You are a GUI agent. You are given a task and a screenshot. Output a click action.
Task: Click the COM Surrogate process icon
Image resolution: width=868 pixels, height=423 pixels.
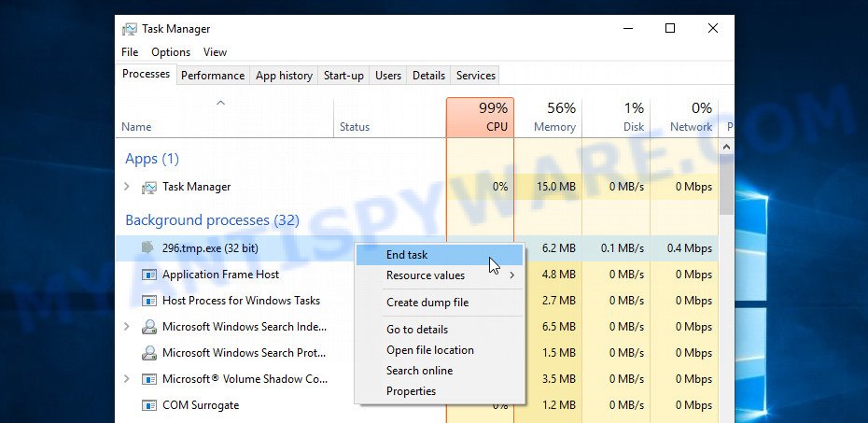pyautogui.click(x=149, y=405)
